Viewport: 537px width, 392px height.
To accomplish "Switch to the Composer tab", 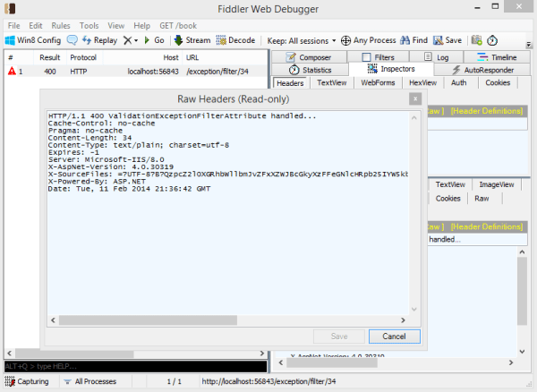I will coord(309,57).
